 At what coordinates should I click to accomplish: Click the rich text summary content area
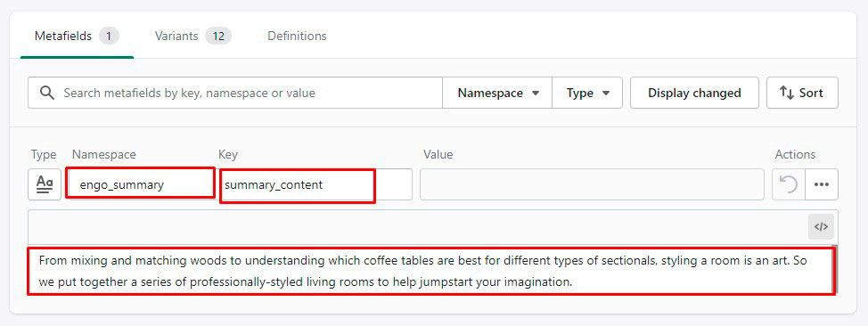coord(431,271)
